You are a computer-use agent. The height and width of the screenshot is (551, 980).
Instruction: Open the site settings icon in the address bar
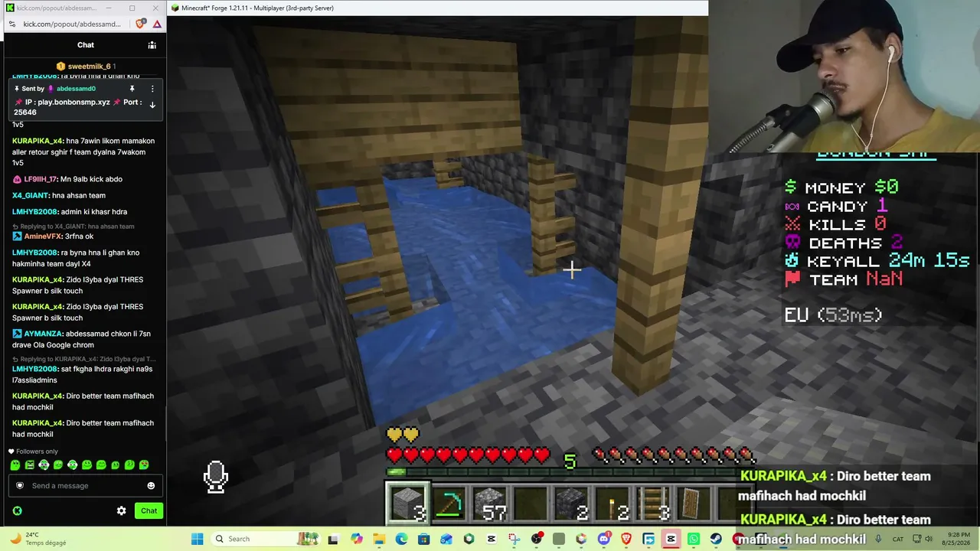11,24
